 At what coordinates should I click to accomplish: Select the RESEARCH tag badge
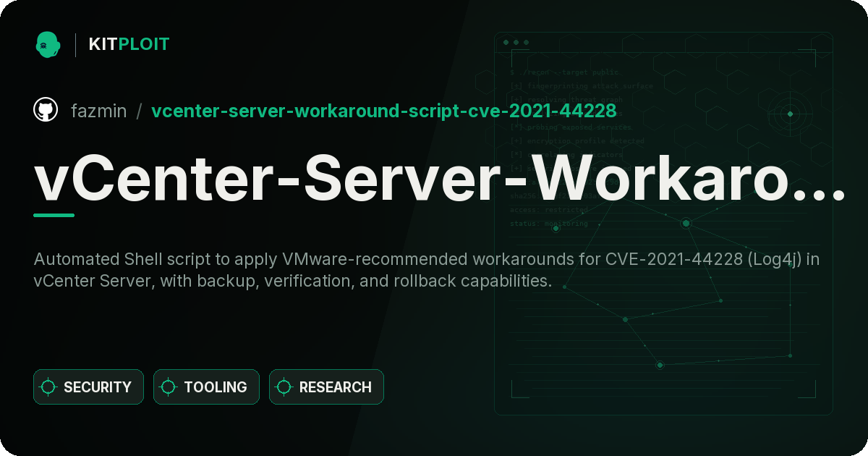click(x=326, y=387)
